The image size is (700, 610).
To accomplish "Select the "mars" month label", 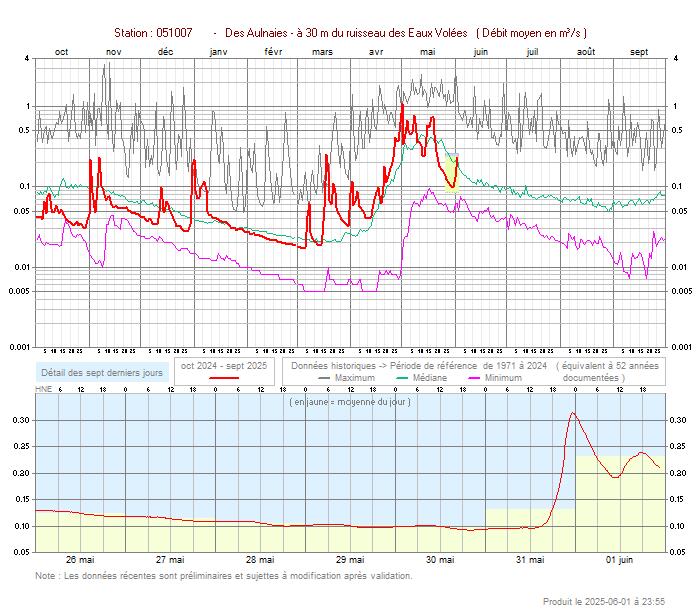I will (x=322, y=52).
